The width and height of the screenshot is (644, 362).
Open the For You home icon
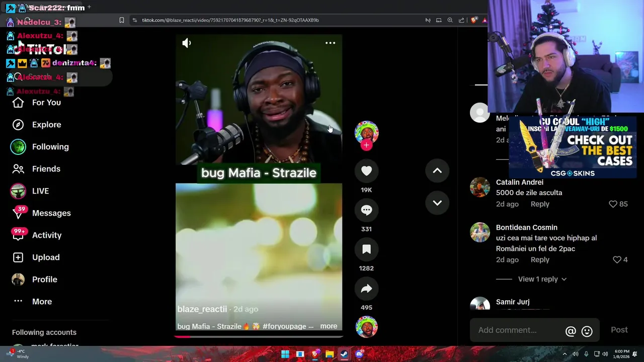pyautogui.click(x=18, y=103)
